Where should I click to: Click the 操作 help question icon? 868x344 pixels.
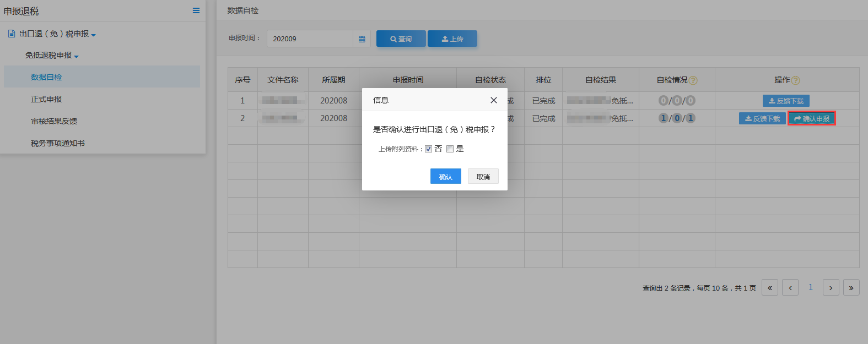tap(795, 80)
